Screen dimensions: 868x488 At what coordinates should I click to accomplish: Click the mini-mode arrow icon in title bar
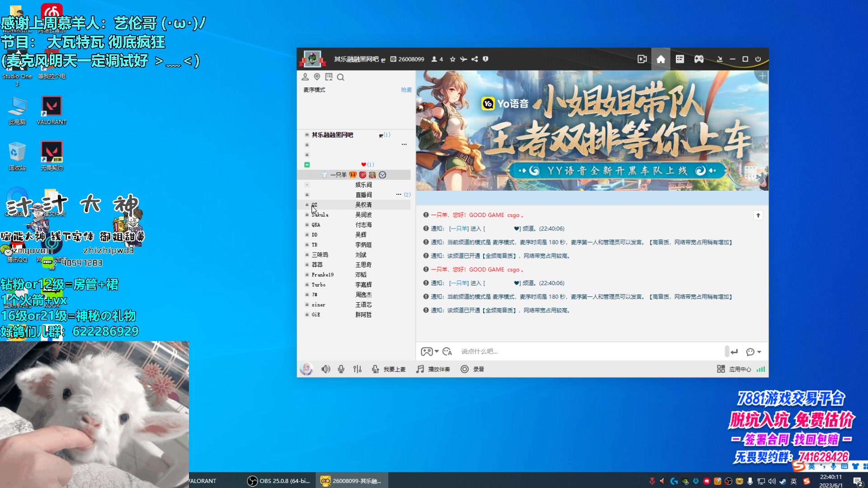coord(720,59)
